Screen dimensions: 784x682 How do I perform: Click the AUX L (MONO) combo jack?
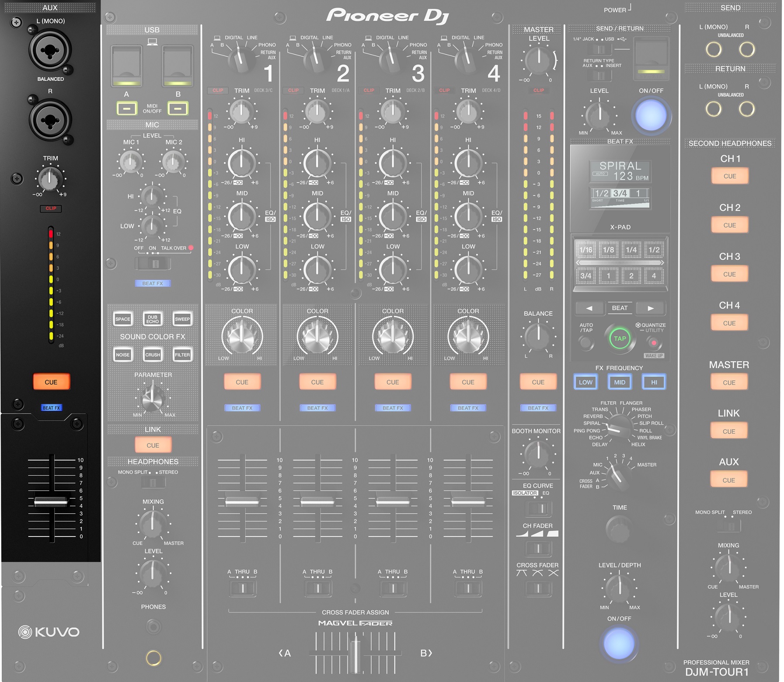click(50, 50)
